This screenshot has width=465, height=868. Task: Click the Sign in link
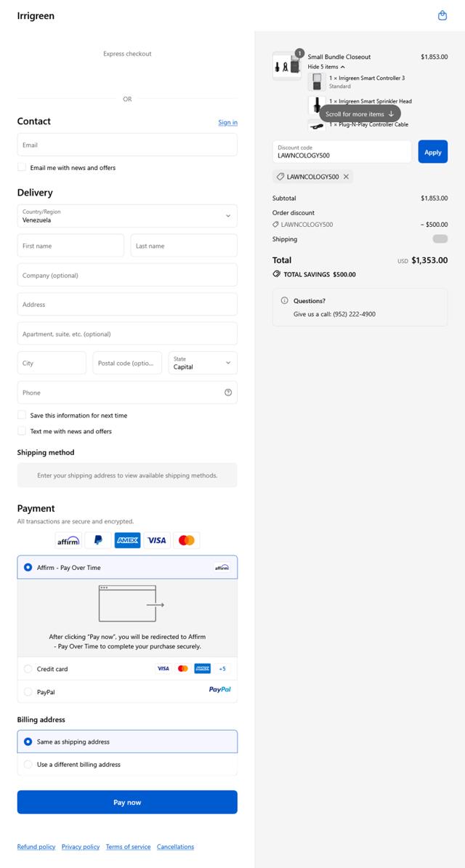pyautogui.click(x=227, y=122)
